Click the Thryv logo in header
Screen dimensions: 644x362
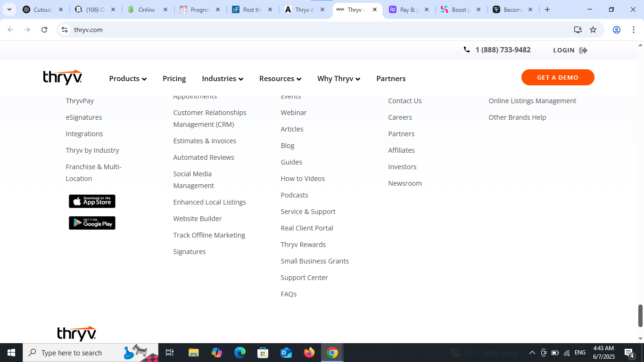(63, 77)
